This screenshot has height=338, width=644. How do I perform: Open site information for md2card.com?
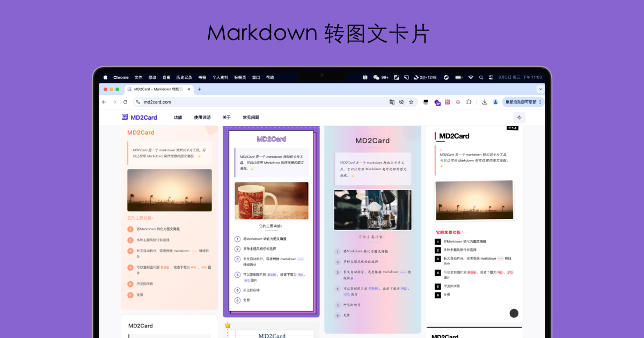(x=139, y=101)
